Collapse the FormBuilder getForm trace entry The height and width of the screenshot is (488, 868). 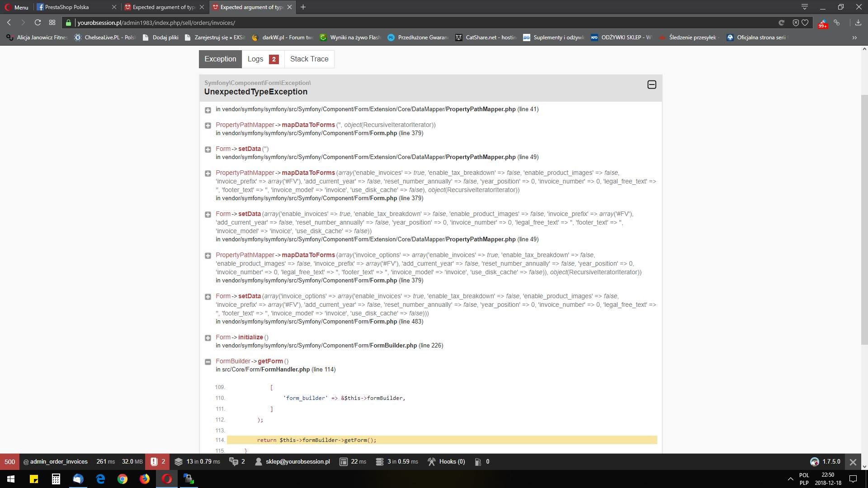tap(208, 361)
